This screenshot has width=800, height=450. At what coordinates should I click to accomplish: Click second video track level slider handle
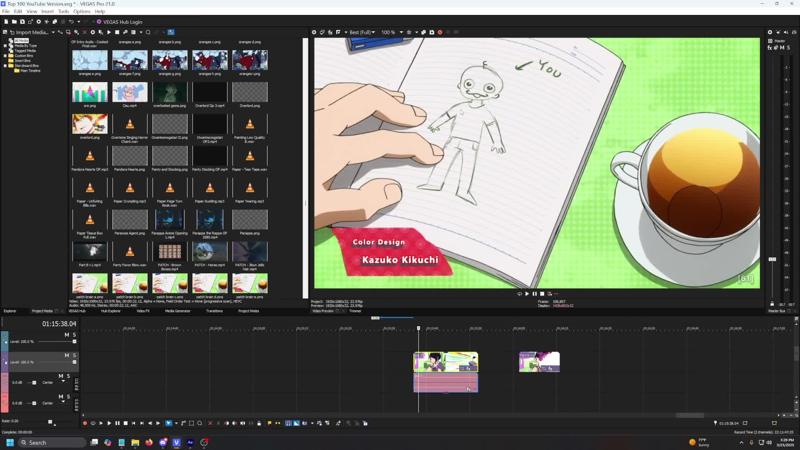[x=74, y=362]
